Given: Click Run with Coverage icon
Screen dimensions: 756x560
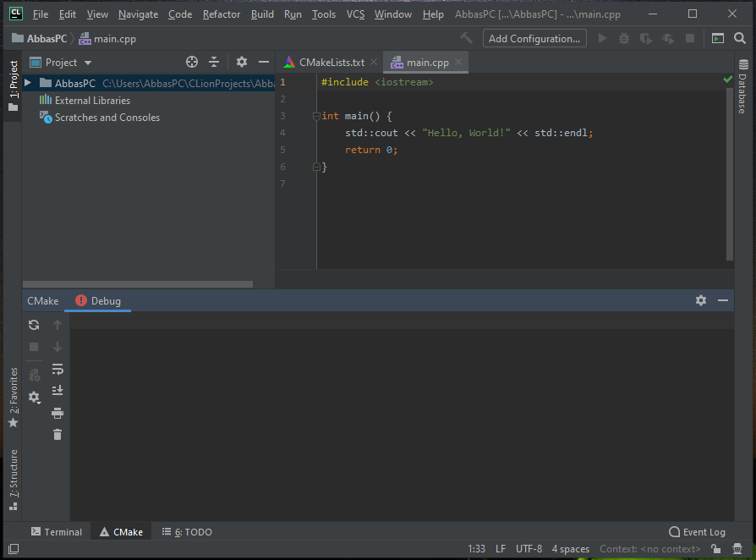Looking at the screenshot, I should click(645, 38).
